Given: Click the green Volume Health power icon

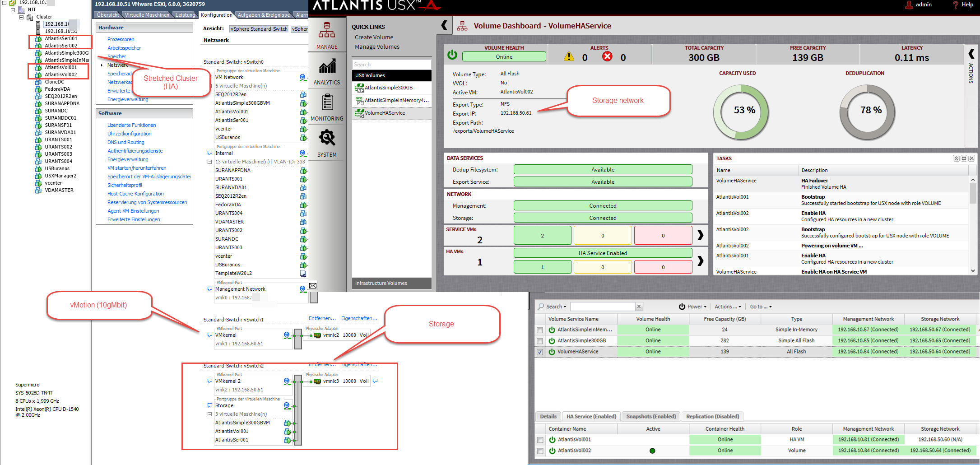Looking at the screenshot, I should pyautogui.click(x=452, y=55).
